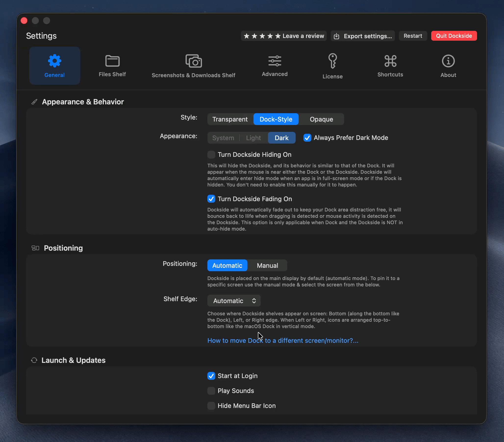
Task: Open Screenshots & Downloads Shelf settings
Action: 194,65
